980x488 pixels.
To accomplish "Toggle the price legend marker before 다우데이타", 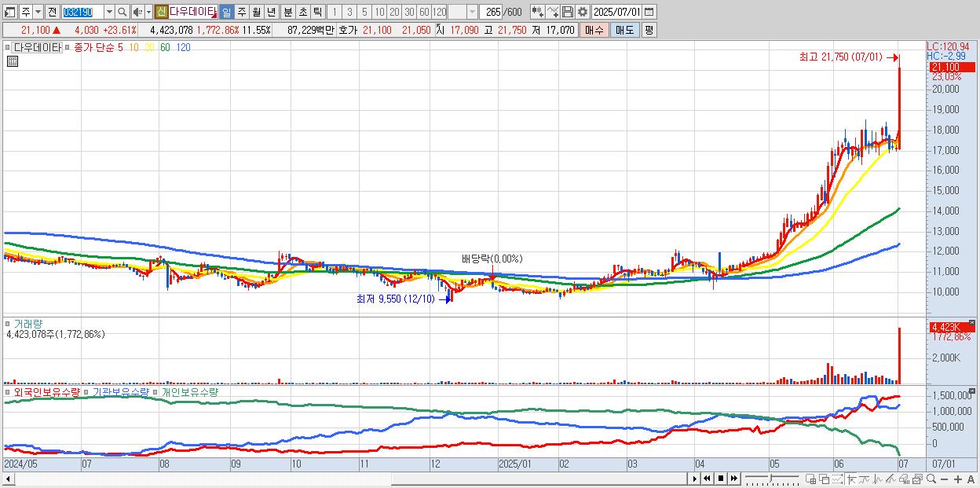I will 7,47.
